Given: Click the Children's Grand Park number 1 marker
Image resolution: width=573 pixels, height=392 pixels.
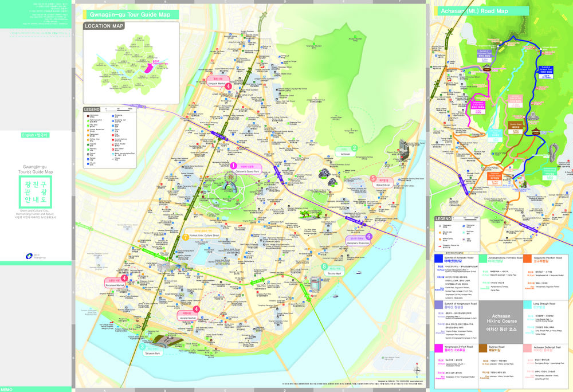Looking at the screenshot, I should tap(233, 166).
